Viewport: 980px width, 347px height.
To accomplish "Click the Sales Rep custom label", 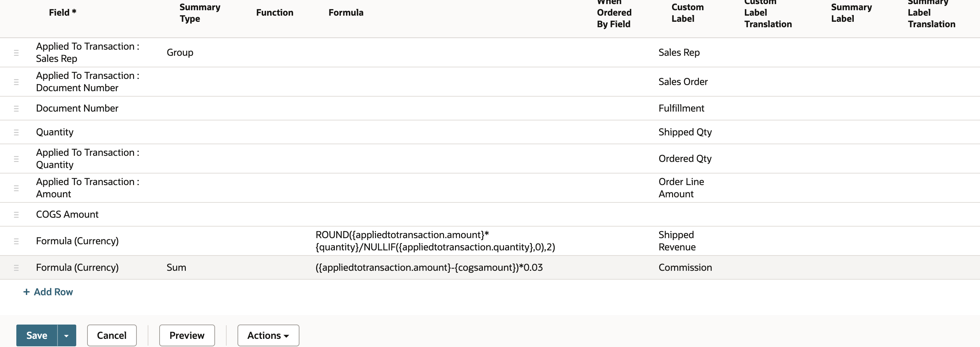I will (x=679, y=52).
